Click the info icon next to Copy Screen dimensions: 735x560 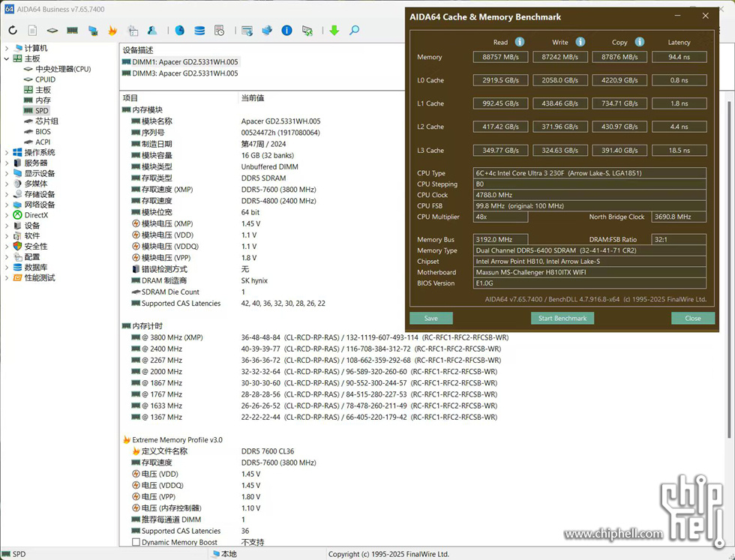[639, 42]
